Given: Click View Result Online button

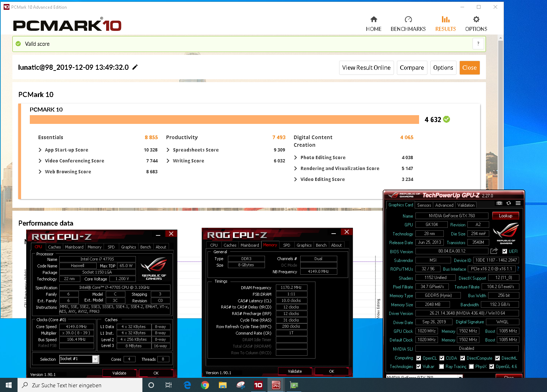Looking at the screenshot, I should click(366, 68).
